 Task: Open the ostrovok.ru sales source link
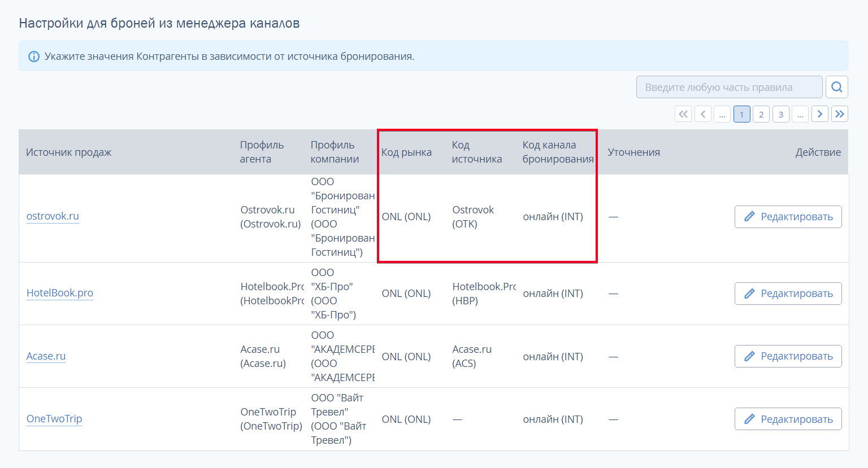point(53,216)
